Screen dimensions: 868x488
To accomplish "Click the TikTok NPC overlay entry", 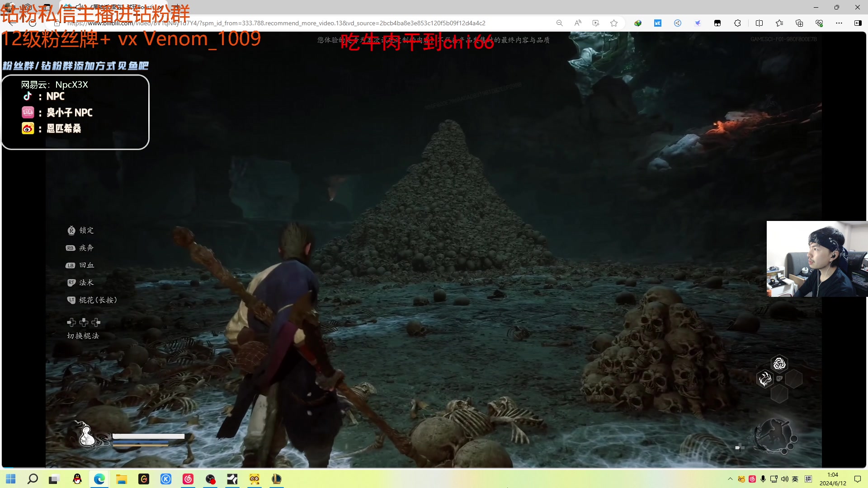I will click(44, 96).
